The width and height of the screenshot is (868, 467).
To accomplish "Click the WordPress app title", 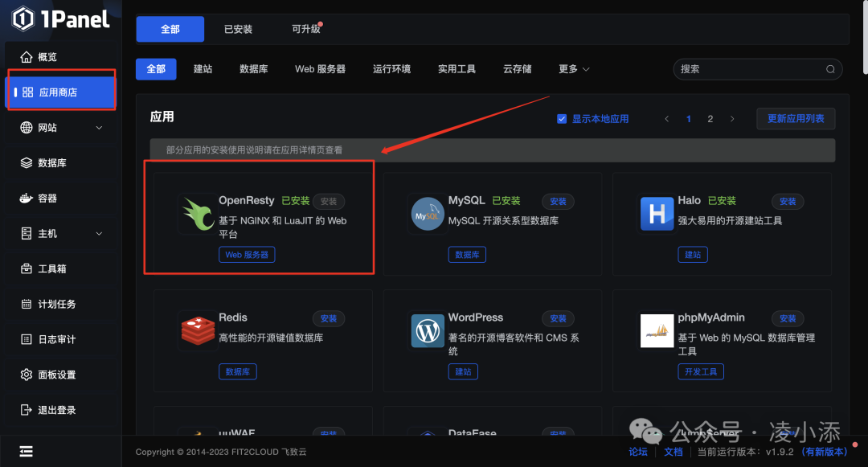I will 476,317.
